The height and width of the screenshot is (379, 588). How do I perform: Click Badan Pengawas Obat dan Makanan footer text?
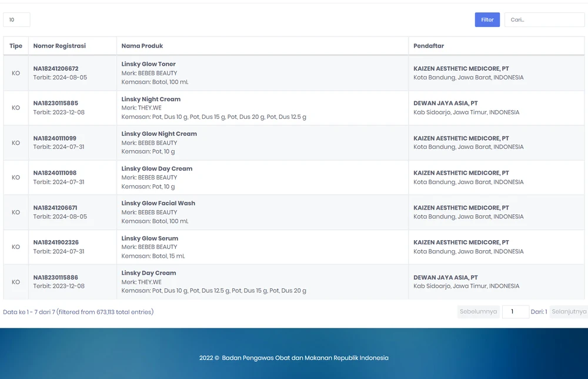[305, 358]
